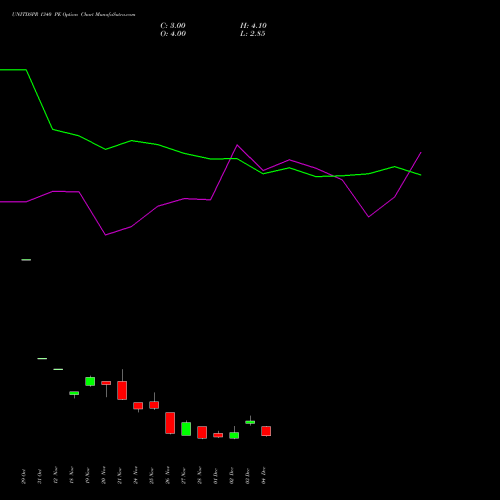Click the 29 Oct date label
Image resolution: width=500 pixels, height=500 pixels.
pyautogui.click(x=23, y=476)
